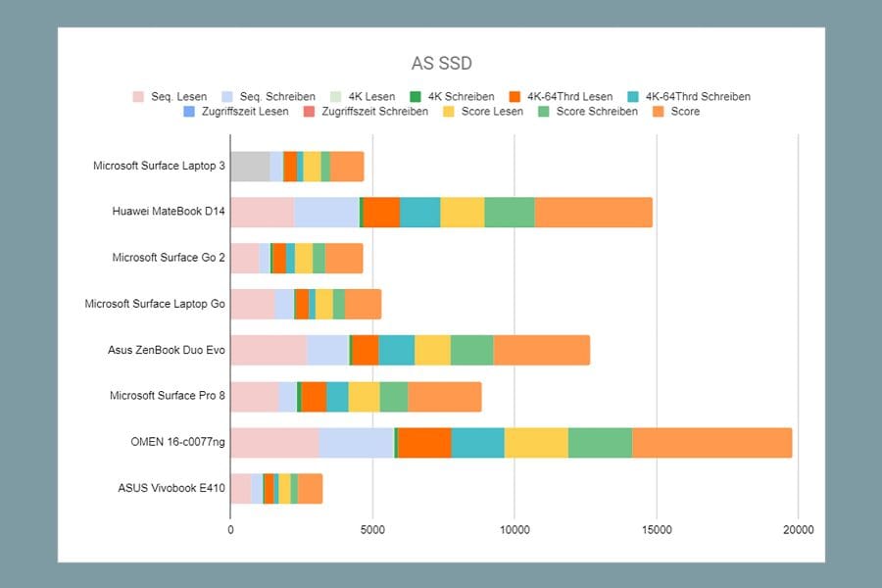This screenshot has height=588, width=882.
Task: Click the AS SSD chart title
Action: click(442, 63)
